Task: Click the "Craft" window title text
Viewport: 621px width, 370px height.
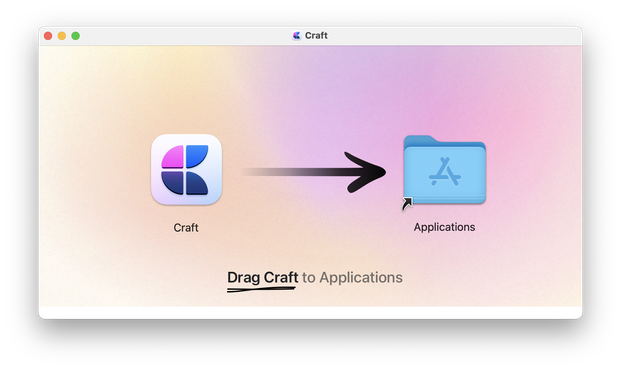Action: (316, 36)
